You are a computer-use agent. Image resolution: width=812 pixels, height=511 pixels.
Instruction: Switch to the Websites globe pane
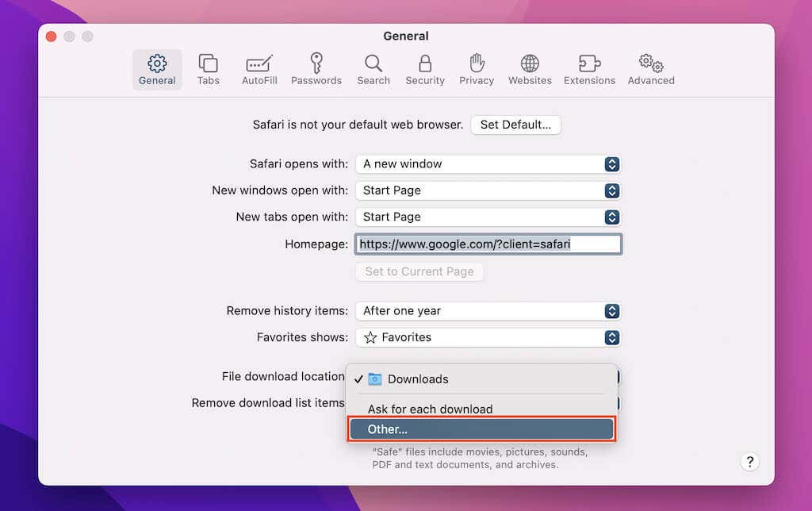point(530,70)
